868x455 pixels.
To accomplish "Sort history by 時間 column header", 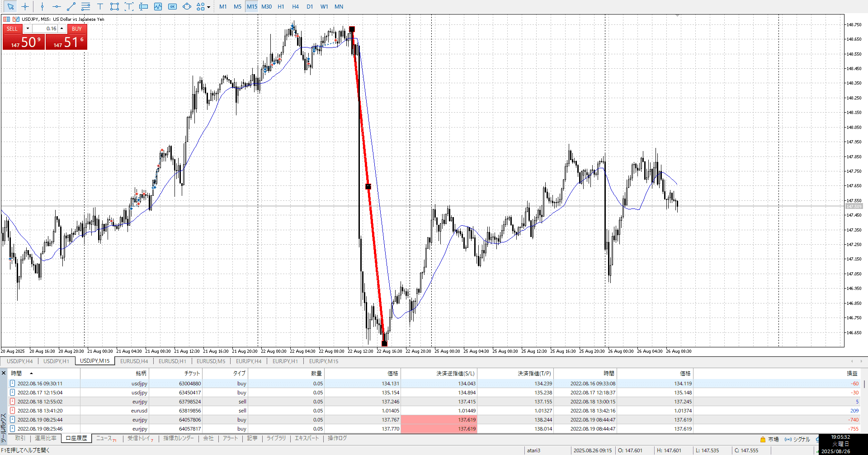I will [17, 373].
